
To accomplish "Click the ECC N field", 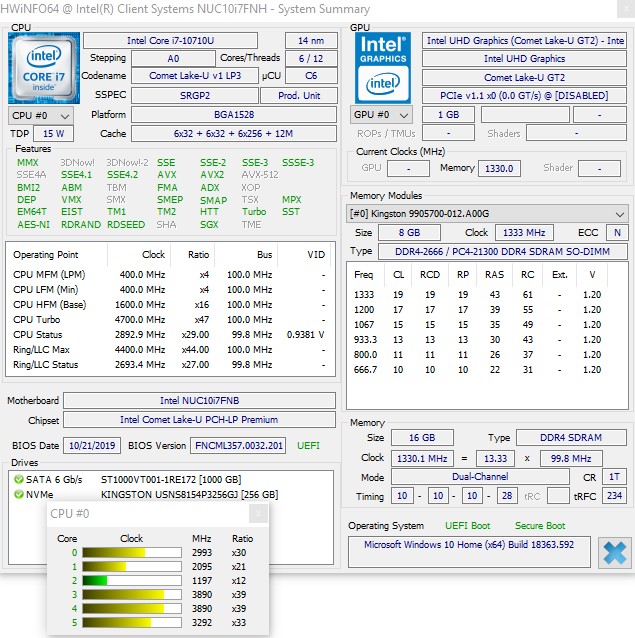I will tap(617, 233).
